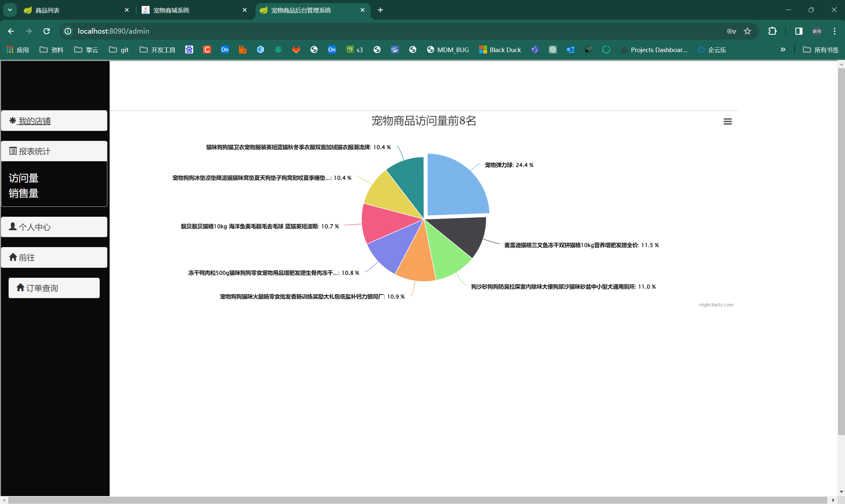845x504 pixels.
Task: Show hidden bookmarks with the chevron
Action: coord(783,49)
